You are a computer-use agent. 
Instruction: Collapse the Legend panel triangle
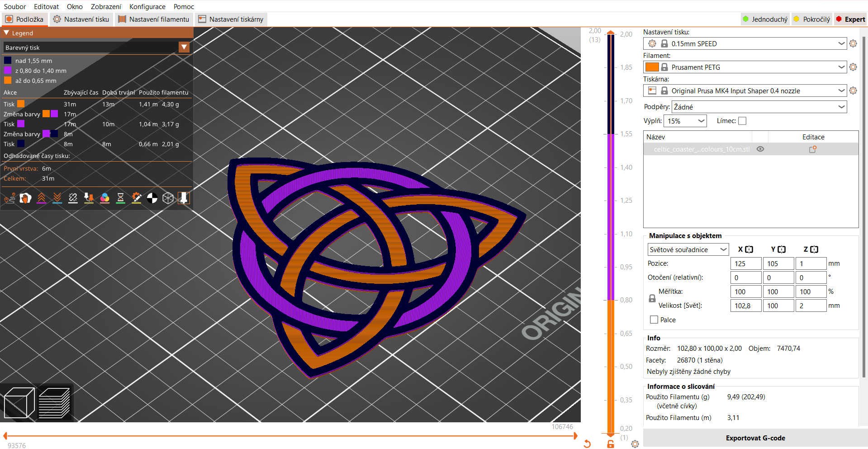6,33
